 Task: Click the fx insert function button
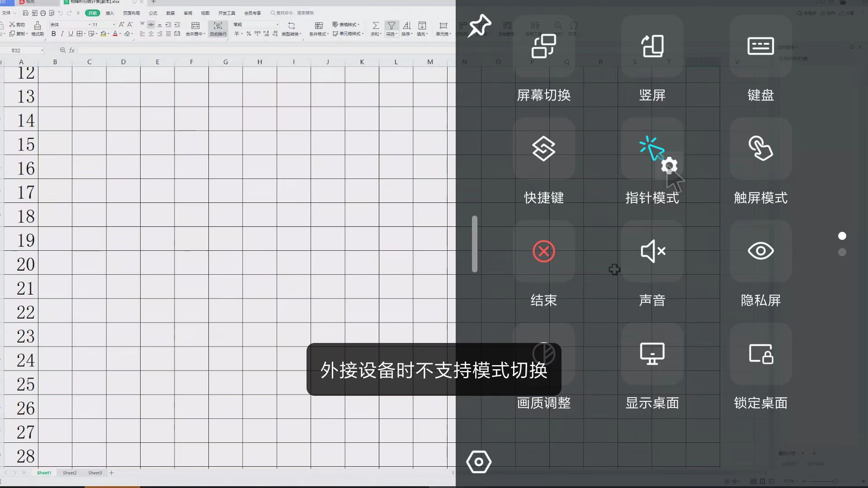click(x=72, y=50)
